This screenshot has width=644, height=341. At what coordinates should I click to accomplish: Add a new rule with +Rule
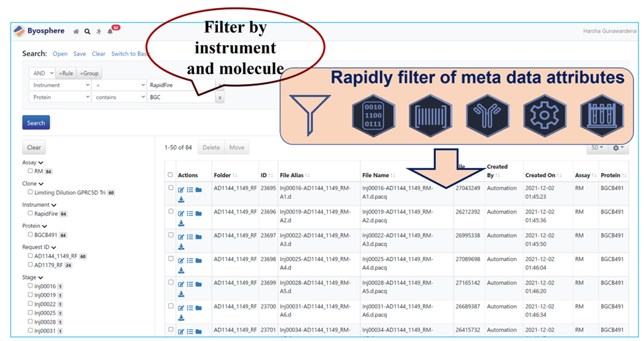click(66, 73)
